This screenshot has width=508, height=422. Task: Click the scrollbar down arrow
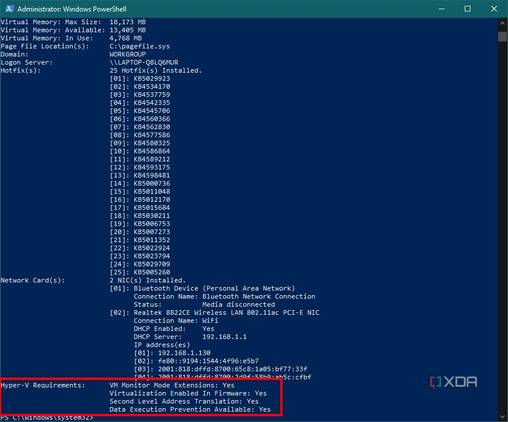click(x=502, y=417)
